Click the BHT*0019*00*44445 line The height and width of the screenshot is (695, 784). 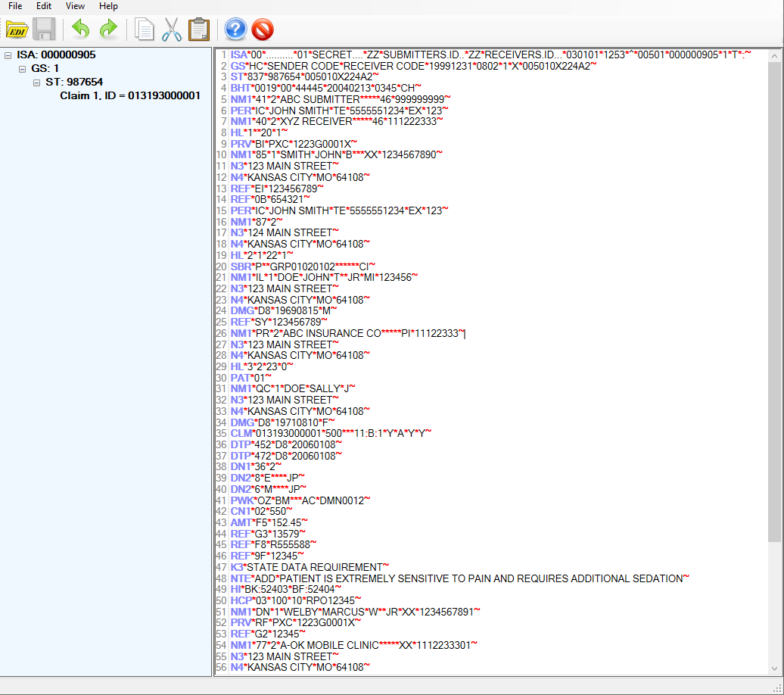(325, 88)
